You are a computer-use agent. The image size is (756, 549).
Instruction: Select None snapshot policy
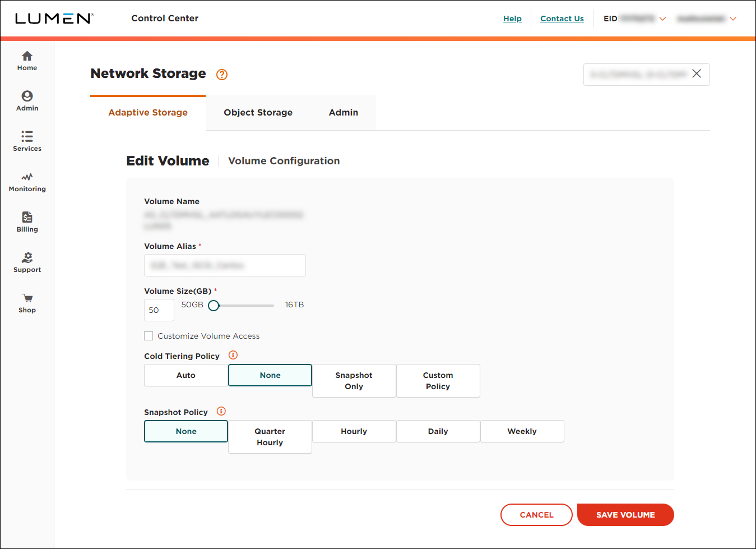click(x=186, y=431)
